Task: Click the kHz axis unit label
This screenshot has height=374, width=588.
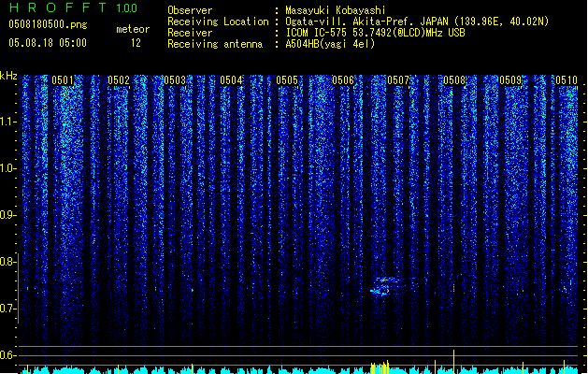Action: (x=8, y=76)
